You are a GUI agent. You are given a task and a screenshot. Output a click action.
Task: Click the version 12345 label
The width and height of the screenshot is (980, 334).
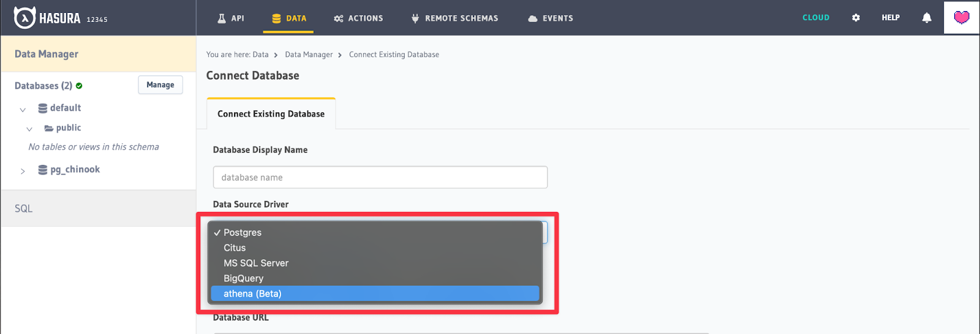(x=97, y=20)
